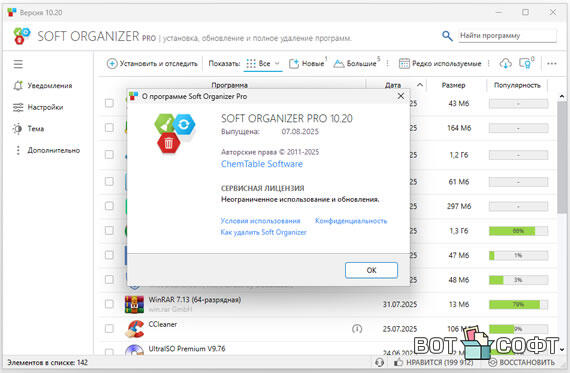Click the 31.07.2025 date cell
Image resolution: width=570 pixels, height=373 pixels.
(x=400, y=304)
